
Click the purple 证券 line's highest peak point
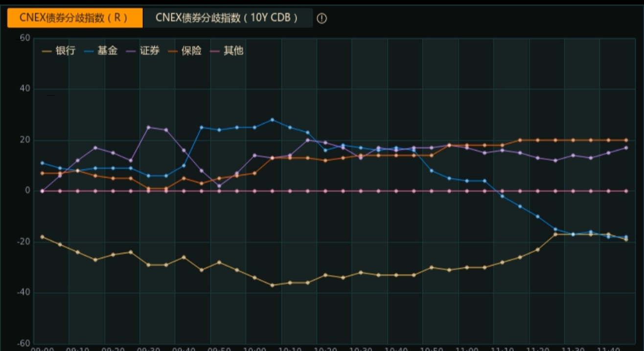148,127
